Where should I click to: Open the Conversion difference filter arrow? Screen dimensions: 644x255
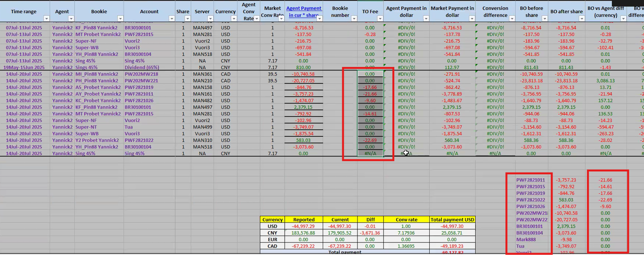[512, 19]
